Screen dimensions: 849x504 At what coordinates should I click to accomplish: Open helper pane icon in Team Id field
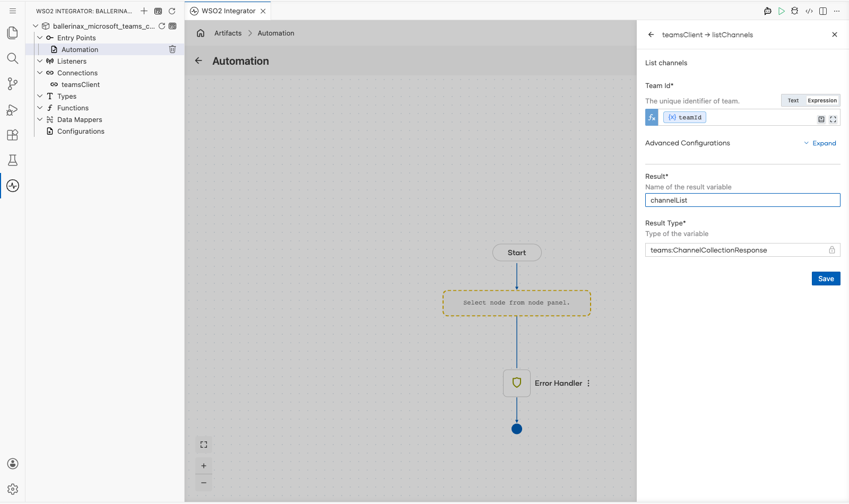click(821, 119)
